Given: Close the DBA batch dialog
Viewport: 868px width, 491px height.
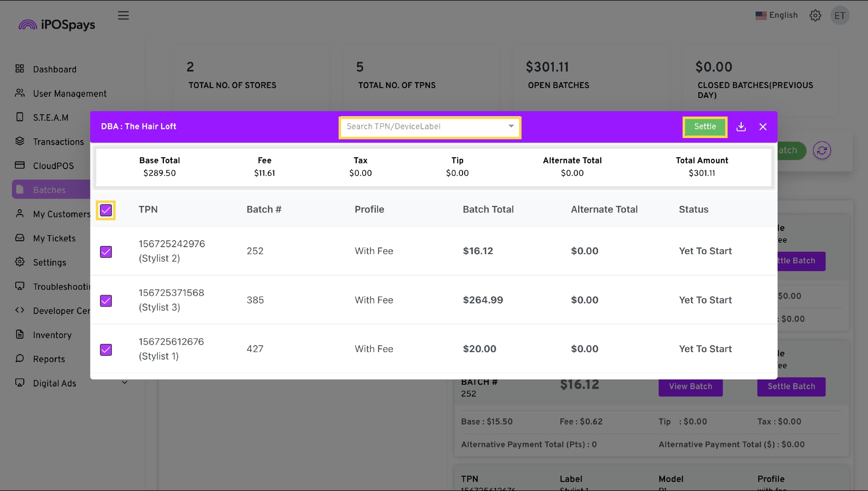Looking at the screenshot, I should (763, 127).
